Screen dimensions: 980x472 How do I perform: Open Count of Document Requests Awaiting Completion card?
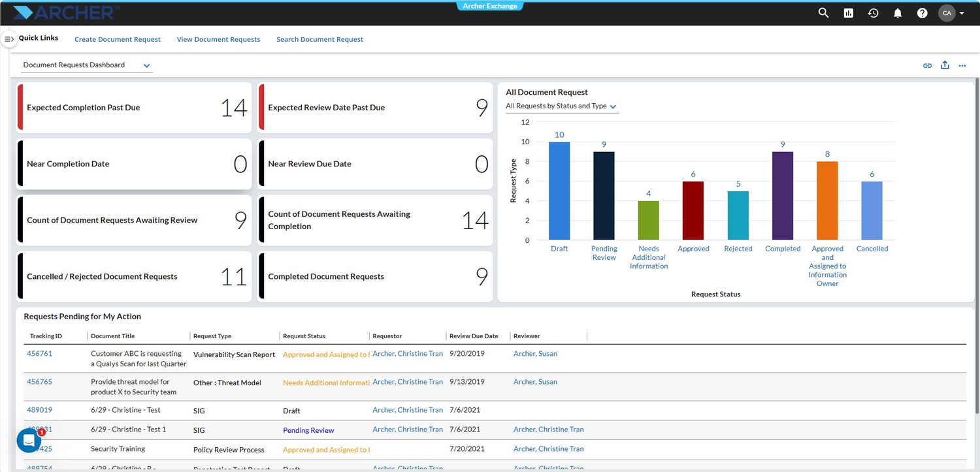pos(376,220)
